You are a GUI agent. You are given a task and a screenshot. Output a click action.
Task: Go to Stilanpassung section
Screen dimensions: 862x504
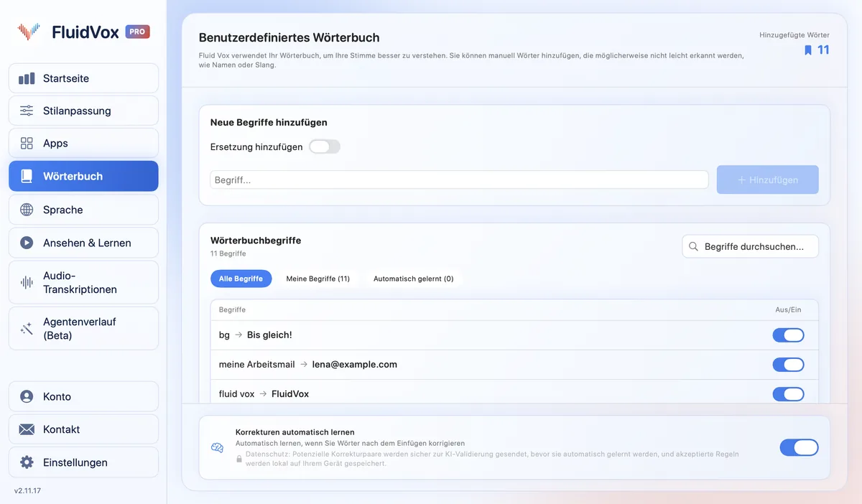pos(83,111)
